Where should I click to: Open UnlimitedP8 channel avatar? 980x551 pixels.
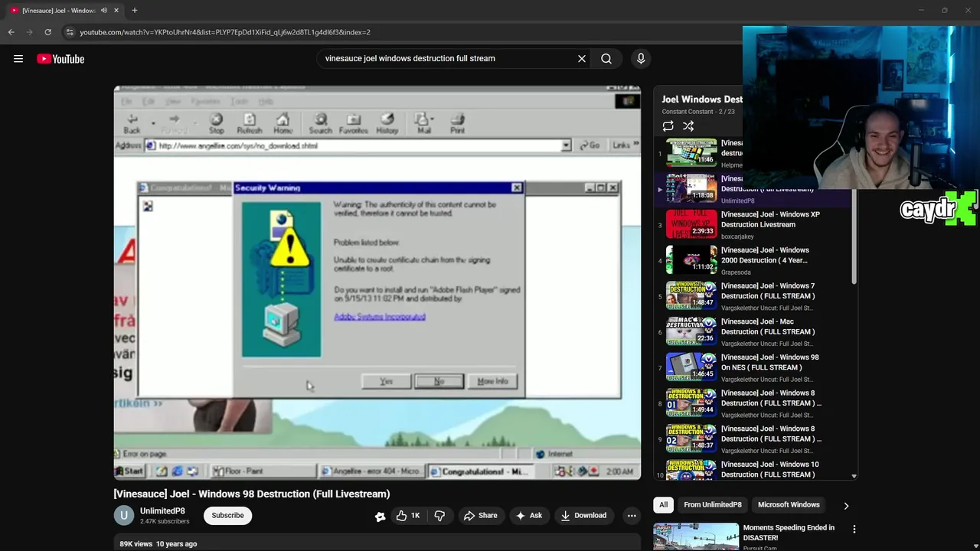click(x=124, y=515)
